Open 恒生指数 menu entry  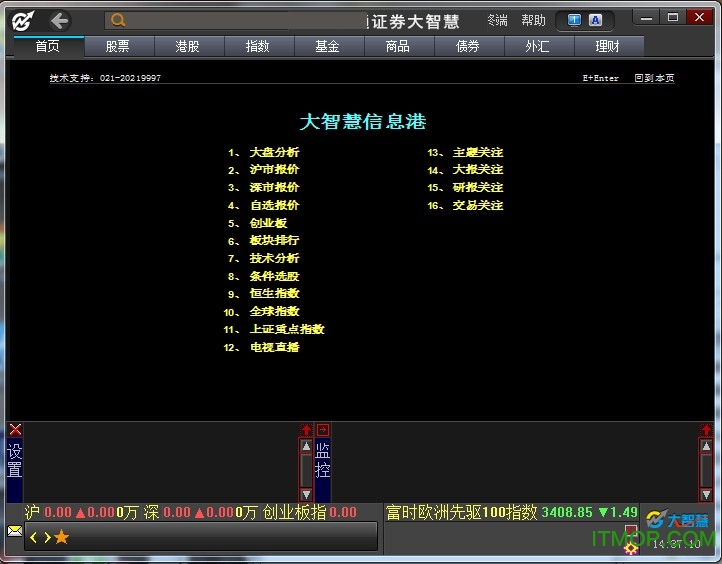click(x=274, y=294)
